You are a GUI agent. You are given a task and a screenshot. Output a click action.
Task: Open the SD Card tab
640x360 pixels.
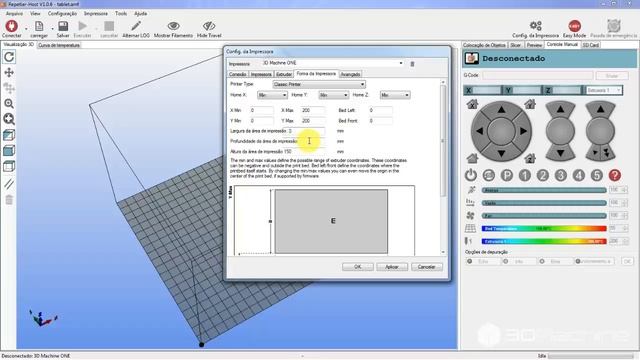coord(590,45)
